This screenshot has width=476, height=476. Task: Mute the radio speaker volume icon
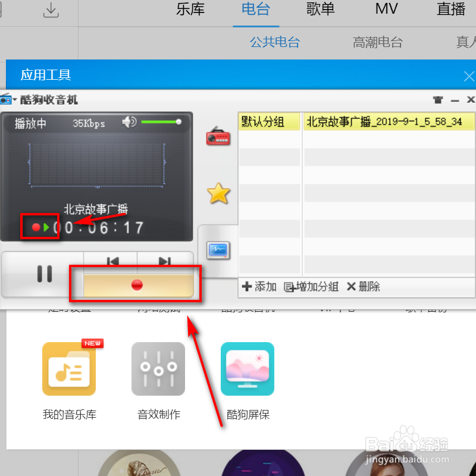point(129,122)
